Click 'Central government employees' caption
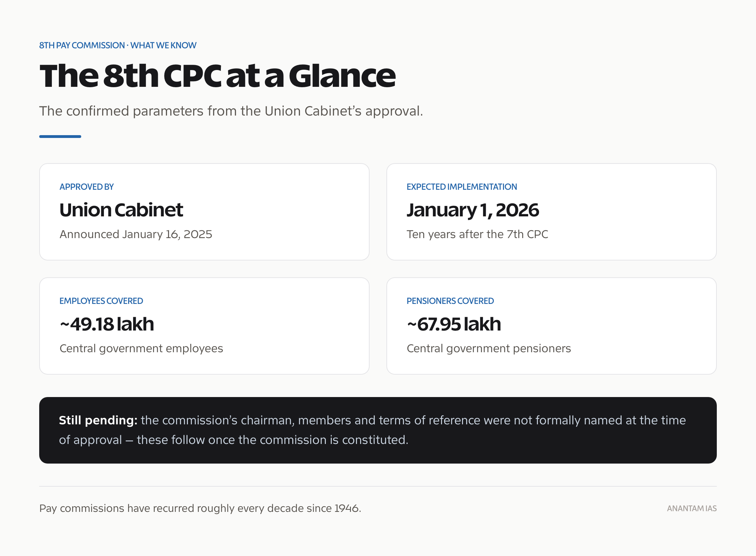This screenshot has width=756, height=556. click(141, 349)
